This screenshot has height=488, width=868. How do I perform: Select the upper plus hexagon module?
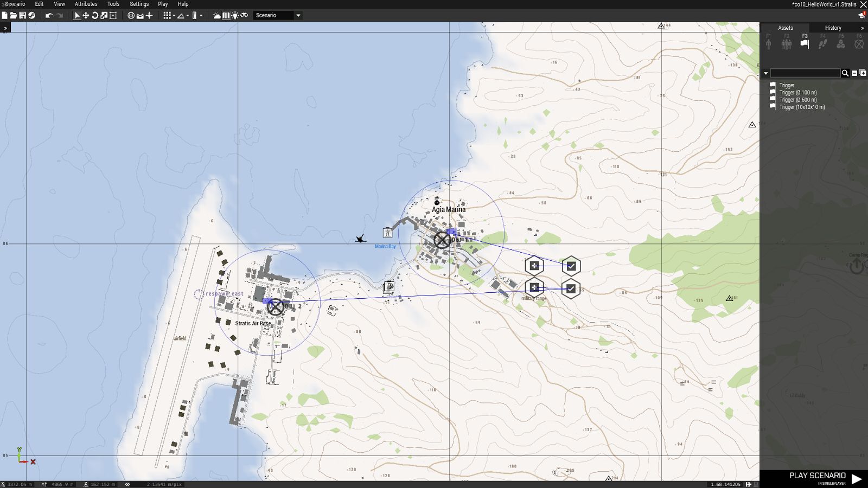tap(534, 266)
